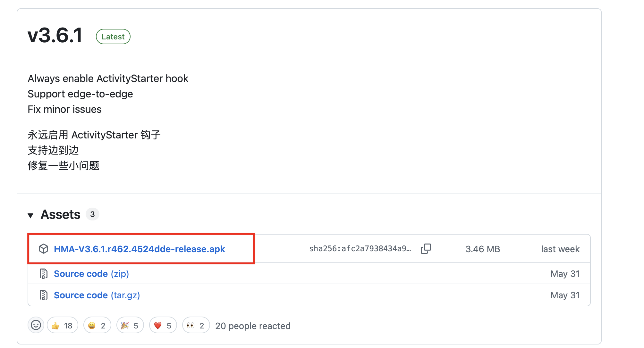Toggle the eyes reaction

[196, 326]
